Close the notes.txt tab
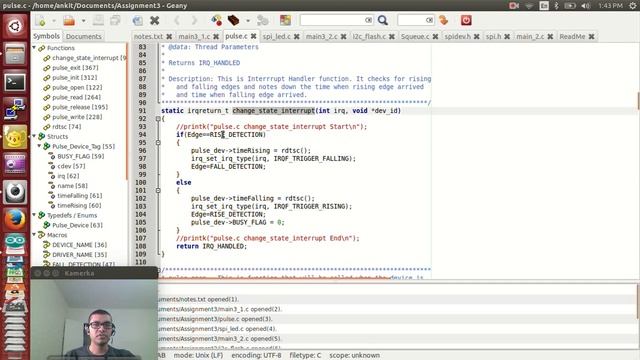 [x=169, y=36]
